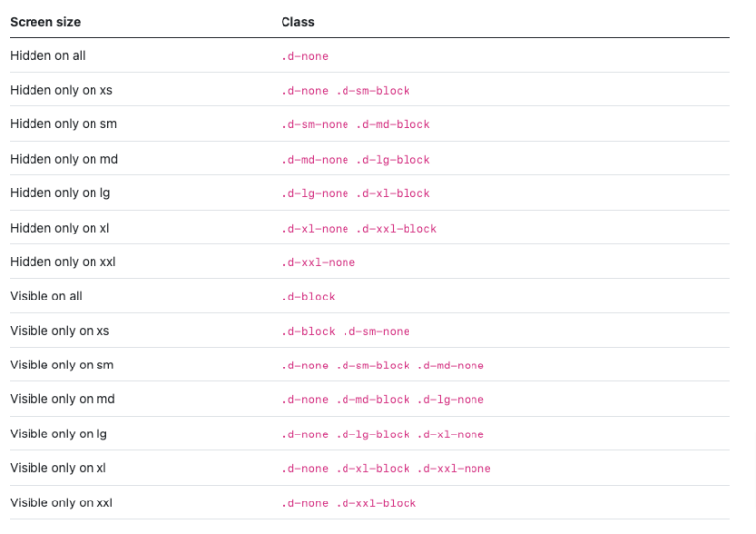
Task: Click the ".d-none .d-xl-block .d-xxl-none" code
Action: pos(386,469)
